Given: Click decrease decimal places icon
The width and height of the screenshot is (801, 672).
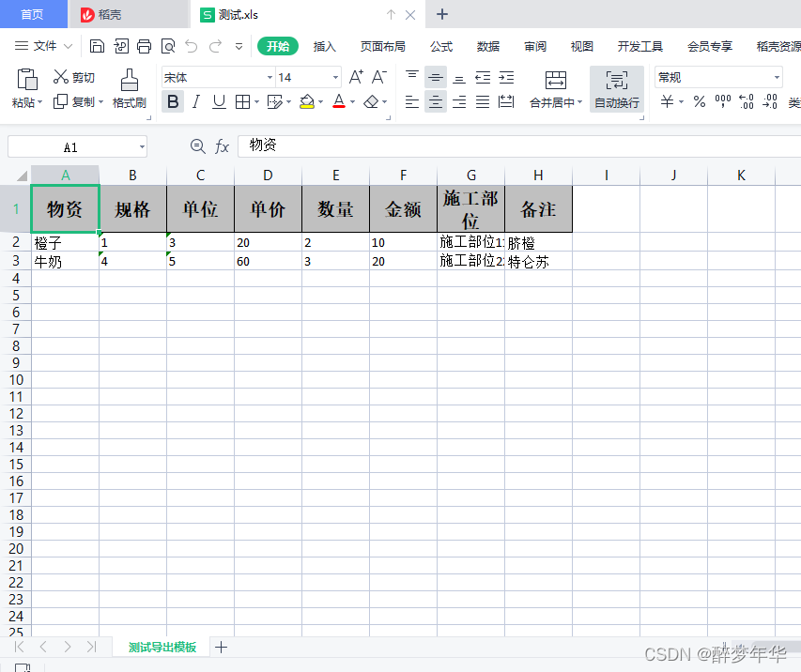Looking at the screenshot, I should [770, 101].
